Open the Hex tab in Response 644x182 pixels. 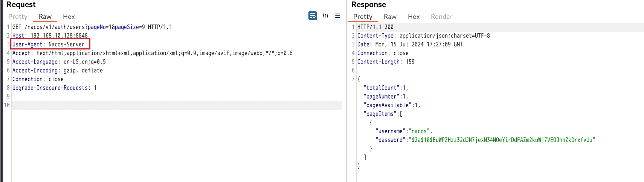pyautogui.click(x=414, y=17)
